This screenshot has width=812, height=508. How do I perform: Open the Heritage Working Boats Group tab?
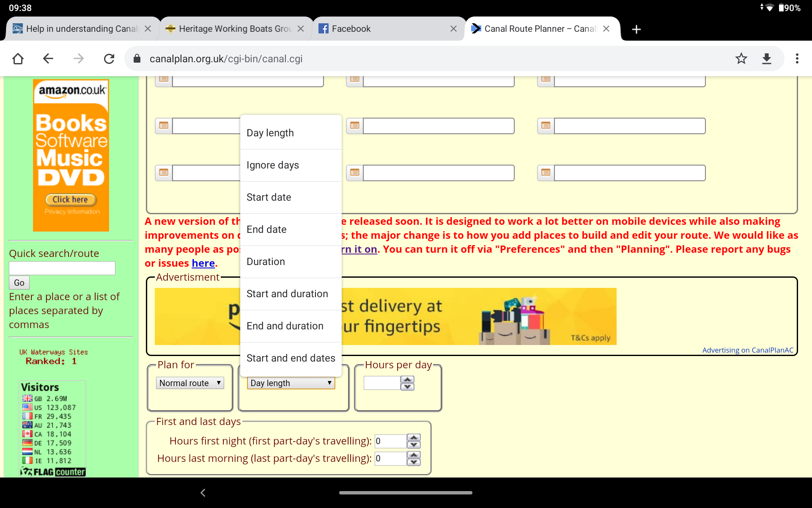pyautogui.click(x=235, y=29)
